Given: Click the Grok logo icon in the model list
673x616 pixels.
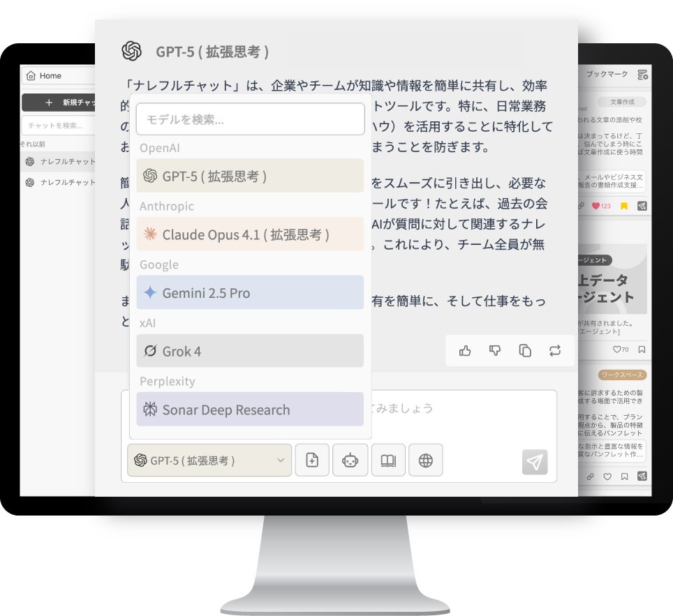Looking at the screenshot, I should click(x=150, y=350).
